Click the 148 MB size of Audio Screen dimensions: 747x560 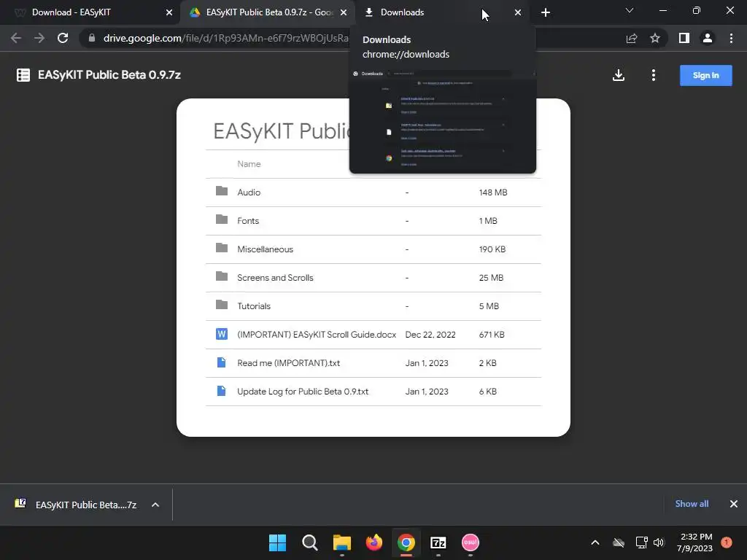pos(493,192)
